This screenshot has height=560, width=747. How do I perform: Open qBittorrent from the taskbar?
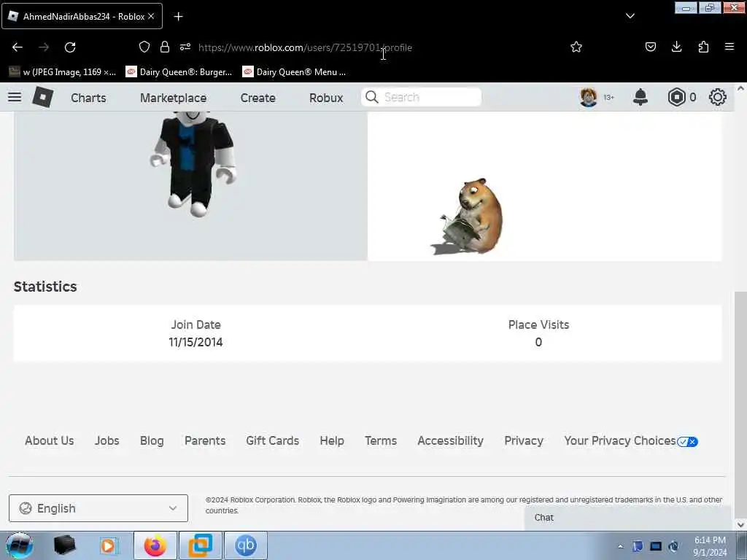click(245, 545)
